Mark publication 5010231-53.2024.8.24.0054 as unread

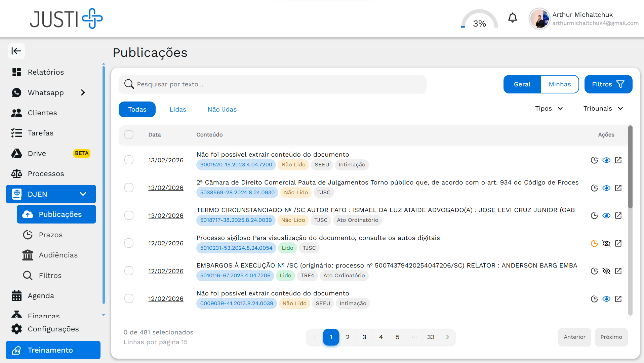pyautogui.click(x=607, y=243)
